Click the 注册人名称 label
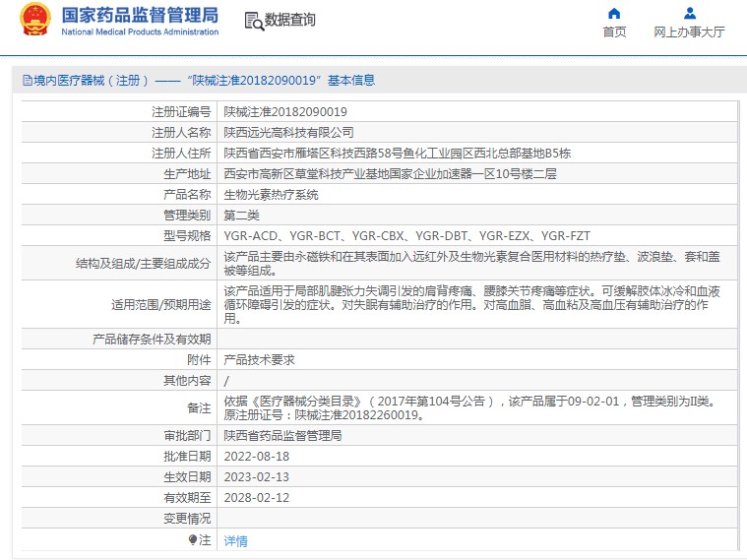 181,133
